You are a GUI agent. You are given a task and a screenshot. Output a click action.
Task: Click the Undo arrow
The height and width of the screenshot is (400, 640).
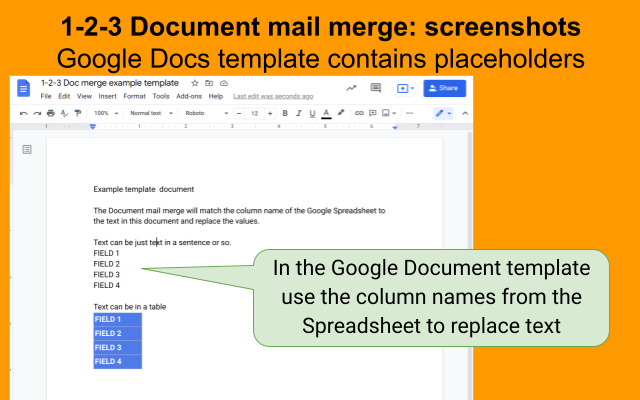pos(24,113)
